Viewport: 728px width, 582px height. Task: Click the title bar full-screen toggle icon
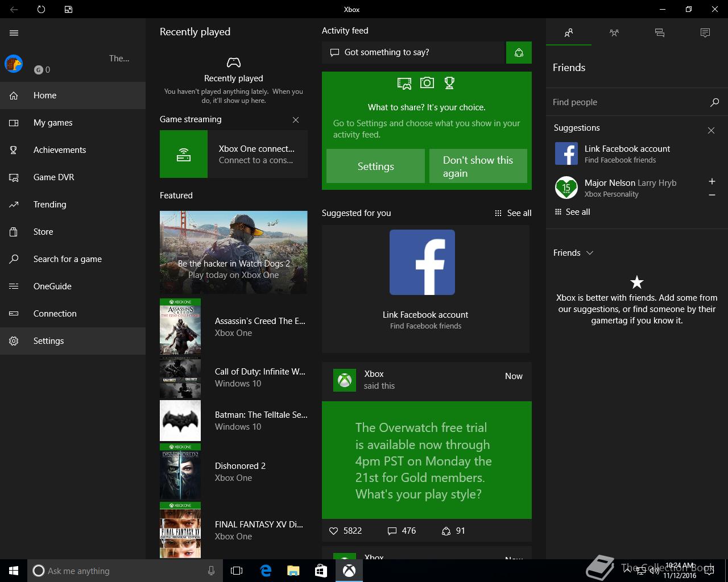click(x=68, y=10)
